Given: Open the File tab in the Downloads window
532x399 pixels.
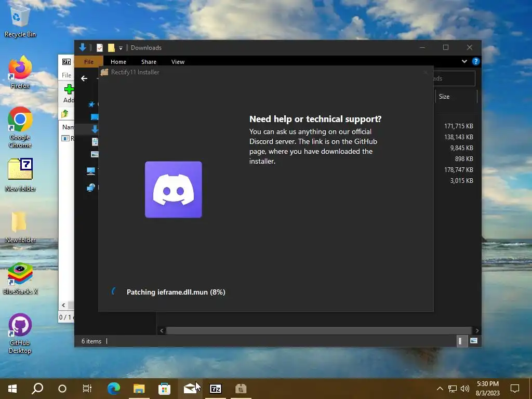Looking at the screenshot, I should click(x=88, y=62).
